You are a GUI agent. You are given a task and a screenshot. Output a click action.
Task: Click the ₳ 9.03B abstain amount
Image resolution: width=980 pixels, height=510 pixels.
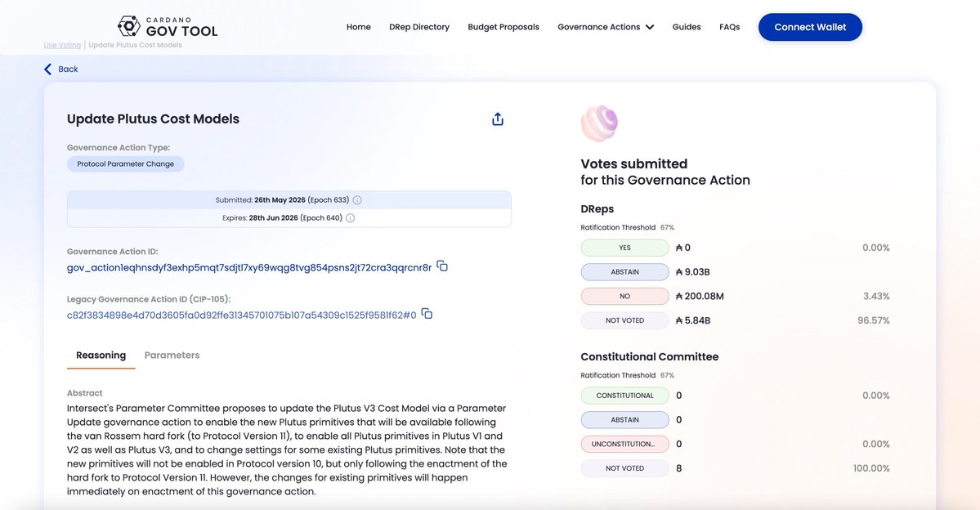(x=692, y=272)
